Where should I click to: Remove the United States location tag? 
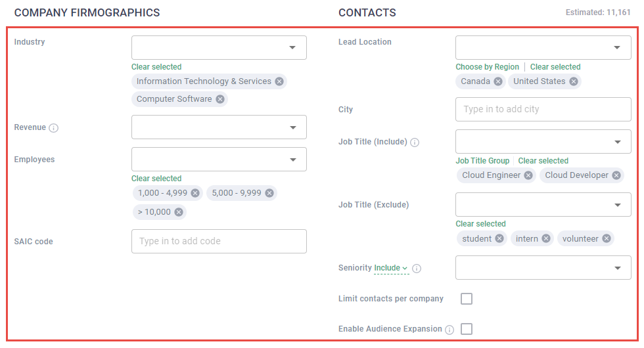point(574,81)
